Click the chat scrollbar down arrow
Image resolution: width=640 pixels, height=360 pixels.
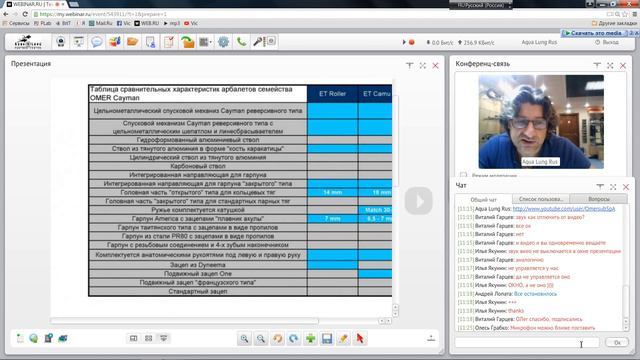(626, 327)
